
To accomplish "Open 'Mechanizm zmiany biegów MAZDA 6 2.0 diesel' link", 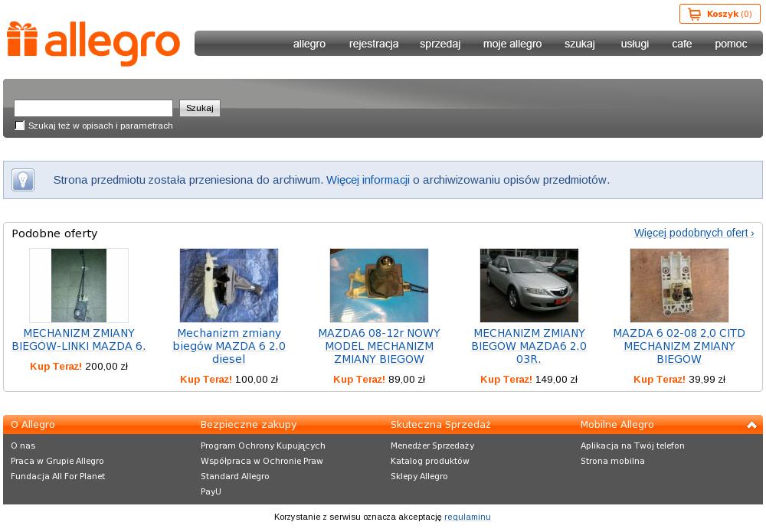I will tap(229, 346).
